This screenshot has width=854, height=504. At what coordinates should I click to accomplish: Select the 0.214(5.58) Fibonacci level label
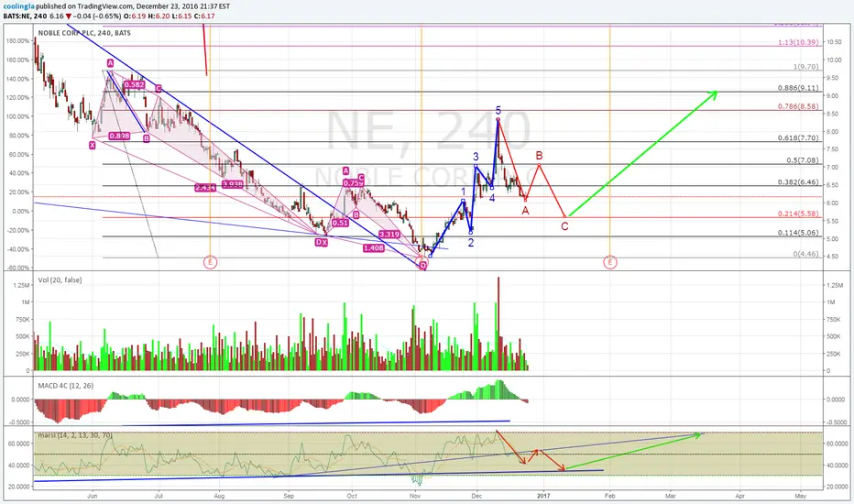[x=798, y=214]
